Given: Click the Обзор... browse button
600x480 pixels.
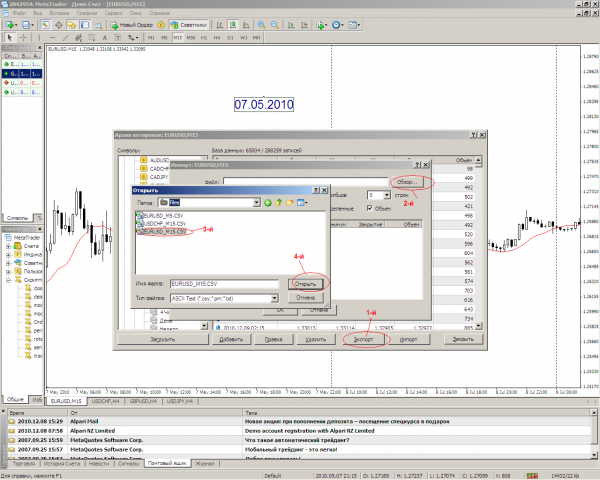Looking at the screenshot, I should (407, 182).
